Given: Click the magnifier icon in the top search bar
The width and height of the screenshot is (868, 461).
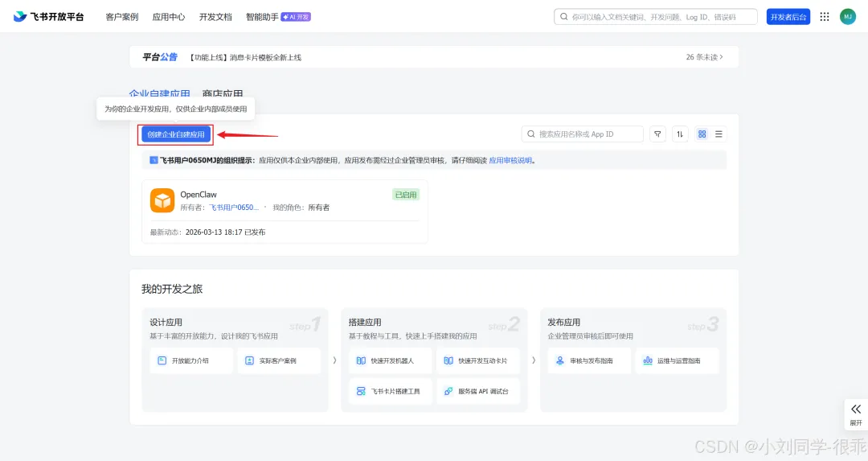Looking at the screenshot, I should coord(563,17).
